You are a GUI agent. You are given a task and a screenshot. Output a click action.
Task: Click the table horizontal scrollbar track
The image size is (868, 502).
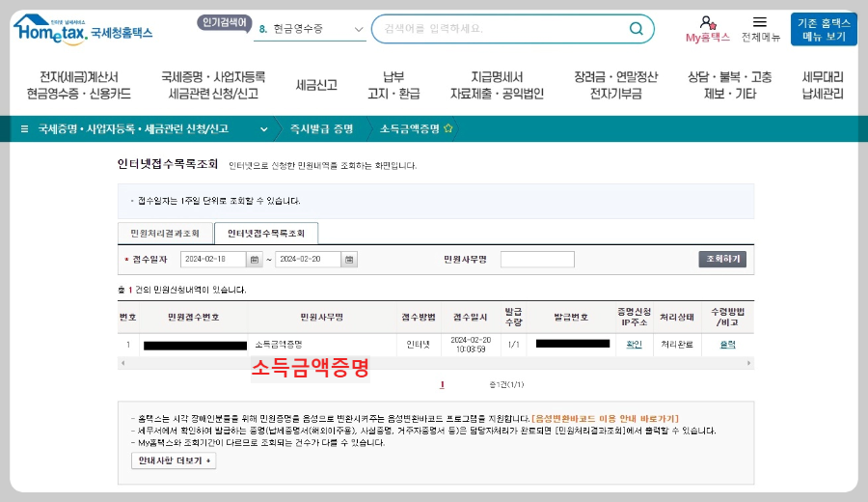pyautogui.click(x=436, y=363)
